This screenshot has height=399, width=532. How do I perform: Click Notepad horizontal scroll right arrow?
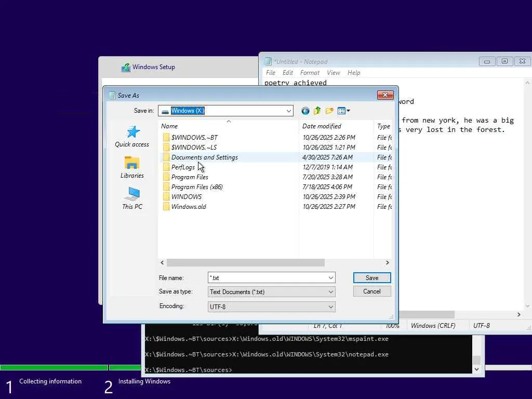pyautogui.click(x=519, y=314)
